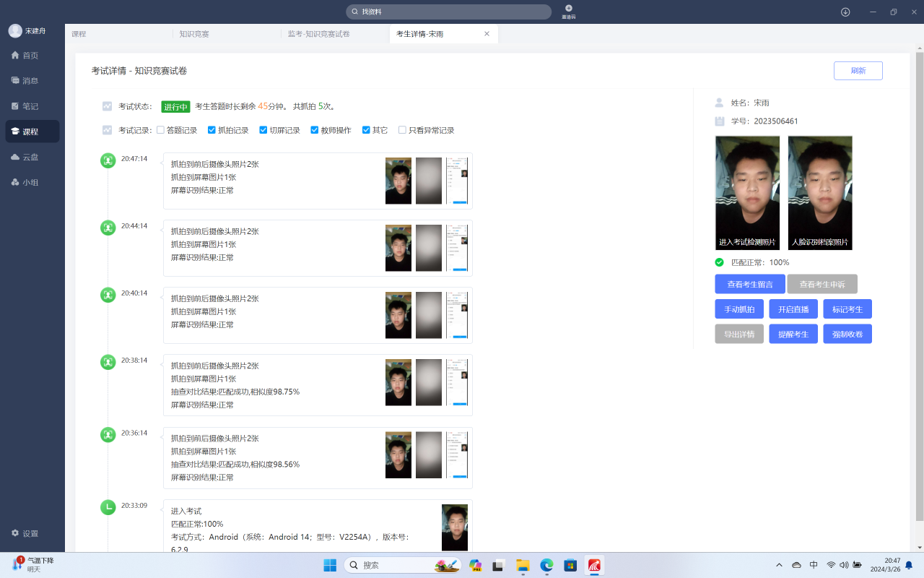
Task: Select 课程 in the left sidebar
Action: [32, 131]
